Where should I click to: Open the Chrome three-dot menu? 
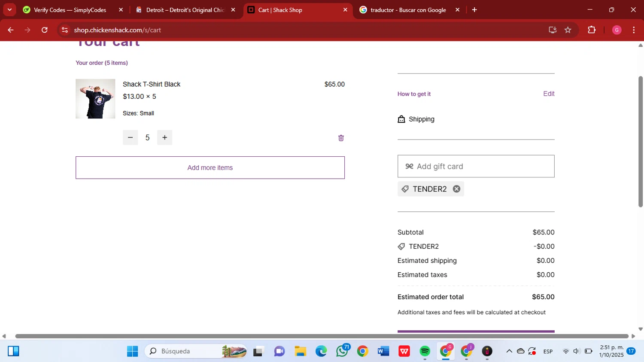[x=634, y=30]
